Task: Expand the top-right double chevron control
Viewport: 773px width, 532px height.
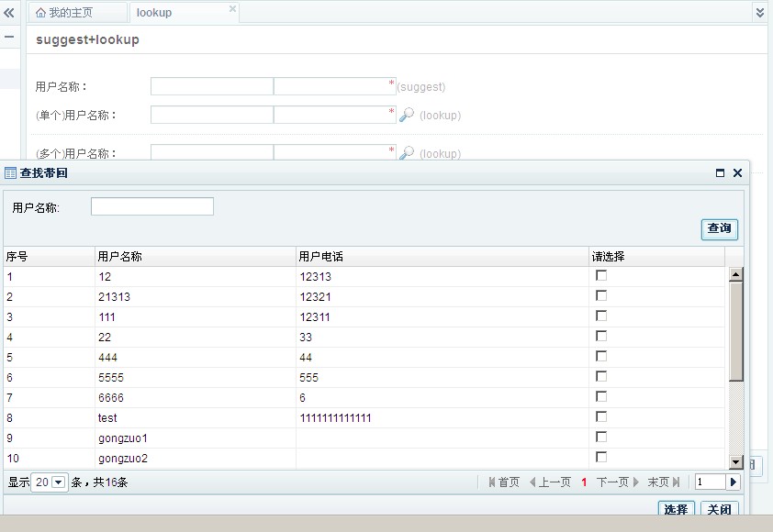Action: click(759, 12)
